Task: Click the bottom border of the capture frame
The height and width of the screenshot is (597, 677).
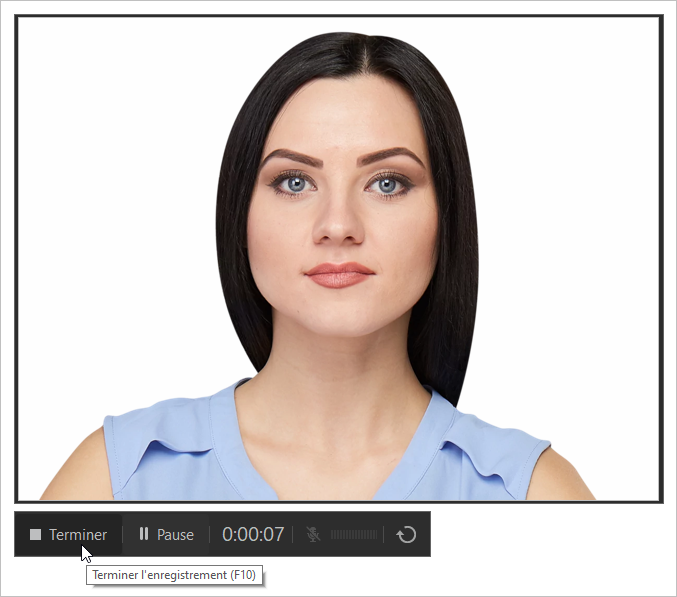Action: click(339, 501)
